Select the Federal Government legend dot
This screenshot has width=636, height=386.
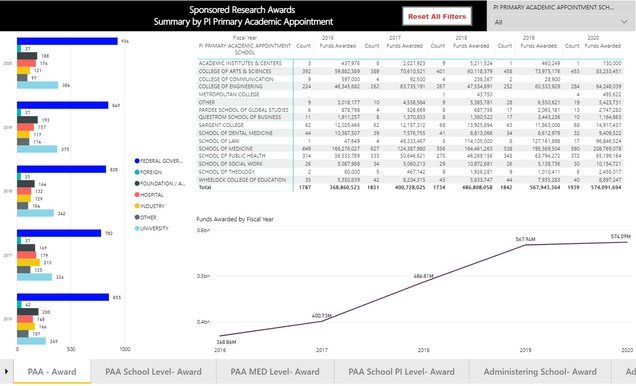coord(137,161)
